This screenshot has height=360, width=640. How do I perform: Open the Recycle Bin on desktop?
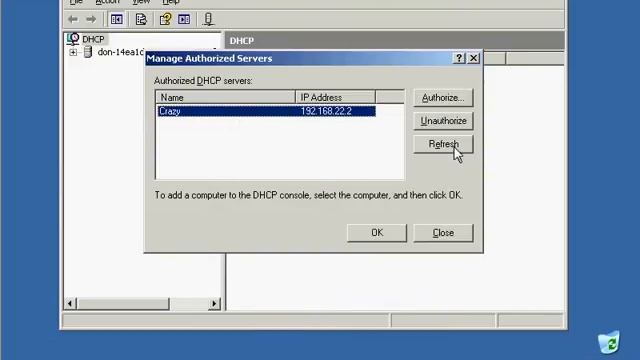pyautogui.click(x=609, y=342)
